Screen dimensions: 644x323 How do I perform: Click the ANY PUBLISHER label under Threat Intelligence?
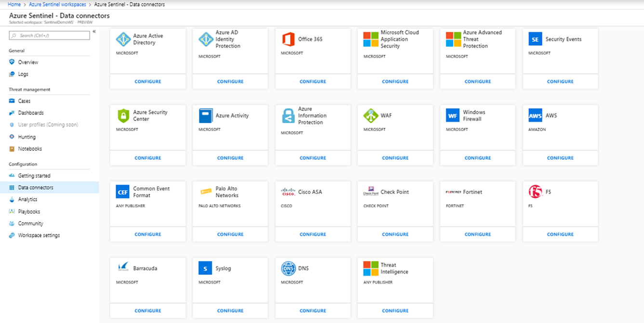(x=378, y=283)
